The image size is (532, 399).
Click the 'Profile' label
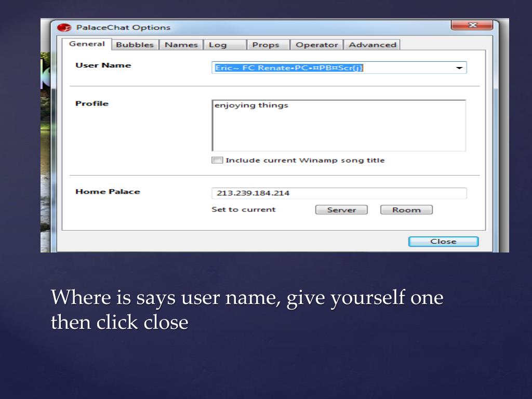(x=92, y=103)
